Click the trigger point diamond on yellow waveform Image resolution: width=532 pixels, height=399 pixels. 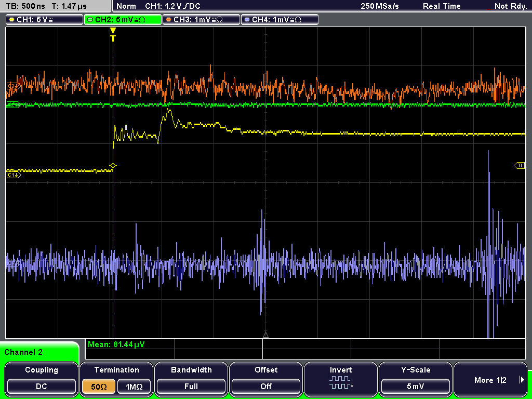click(113, 166)
